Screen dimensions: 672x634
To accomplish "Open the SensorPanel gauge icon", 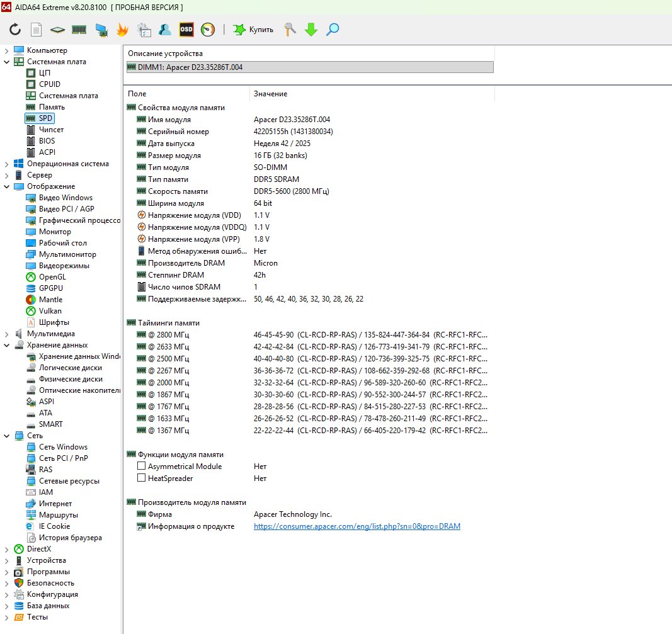I will 208,30.
